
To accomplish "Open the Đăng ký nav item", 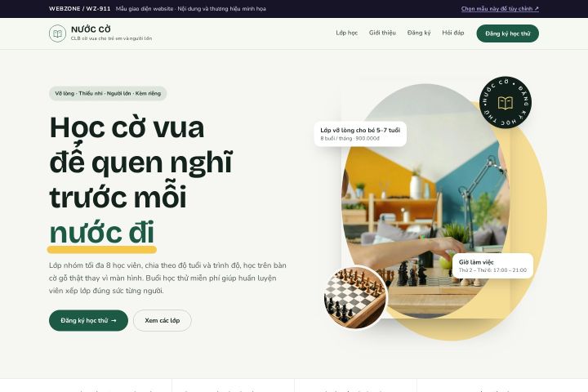I will [419, 33].
